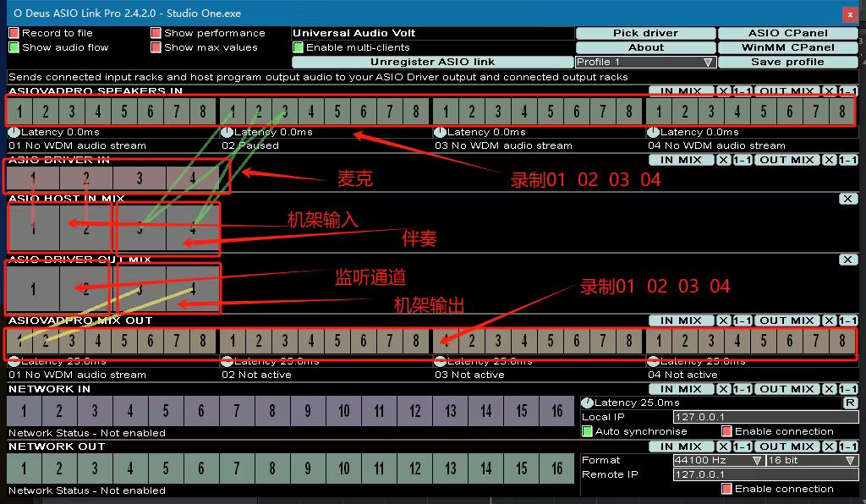Click IN MIX for Network Out

pyautogui.click(x=681, y=446)
